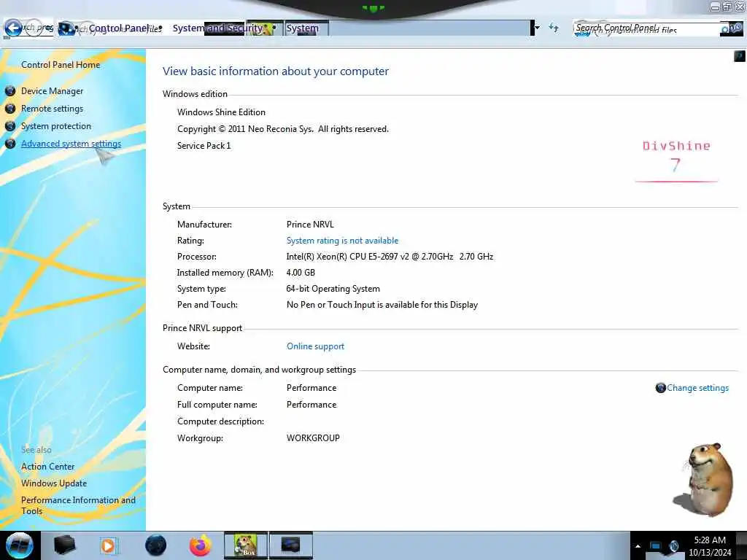Show hidden system tray icons
Screen dimensions: 747x560
click(638, 546)
